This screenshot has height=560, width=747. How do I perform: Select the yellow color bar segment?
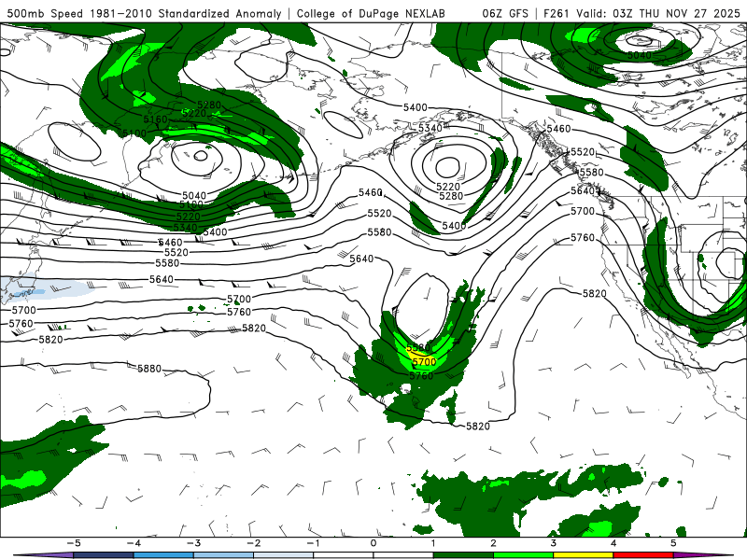tap(583, 555)
